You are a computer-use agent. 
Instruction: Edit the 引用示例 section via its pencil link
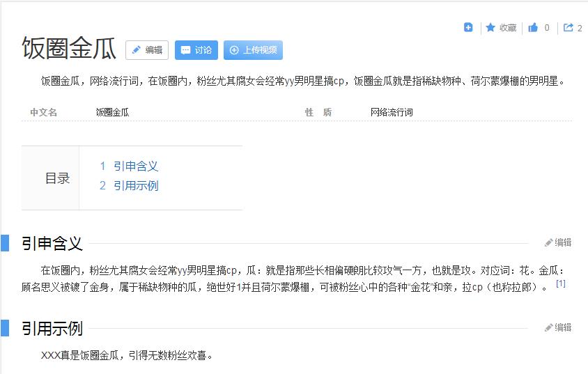(558, 327)
